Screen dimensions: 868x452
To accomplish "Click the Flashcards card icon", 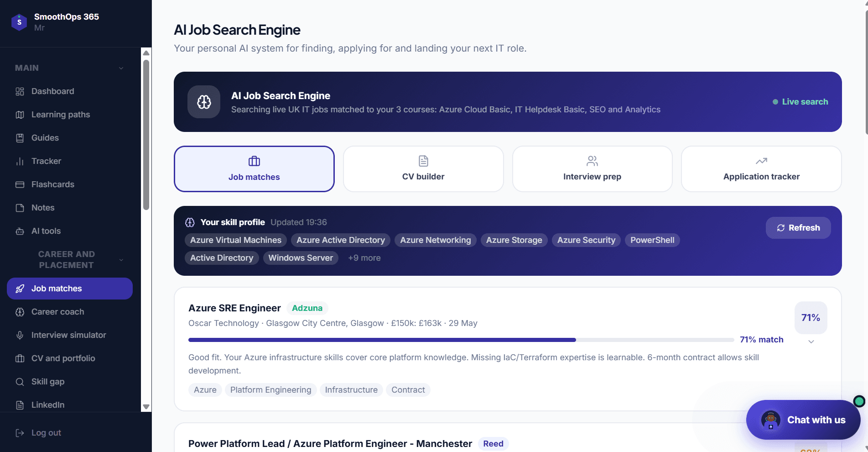I will tap(20, 184).
